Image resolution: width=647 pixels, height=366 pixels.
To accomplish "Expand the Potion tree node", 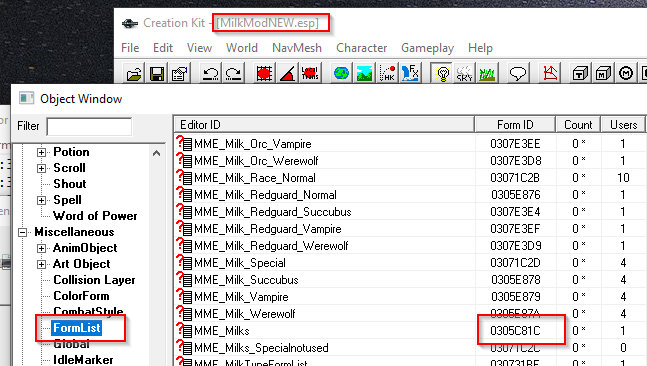I will tap(41, 152).
